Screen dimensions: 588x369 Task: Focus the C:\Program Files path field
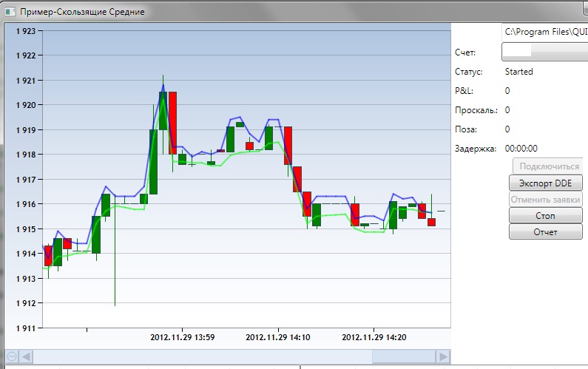(544, 32)
